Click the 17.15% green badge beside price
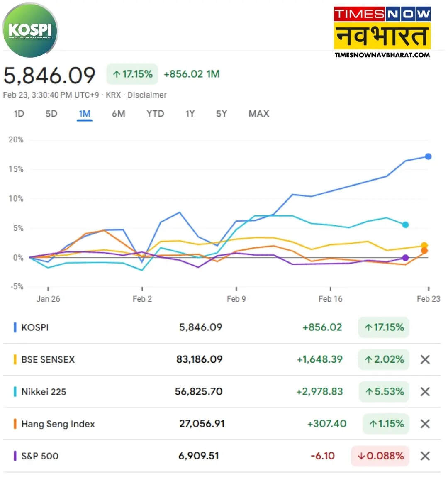 (x=132, y=74)
